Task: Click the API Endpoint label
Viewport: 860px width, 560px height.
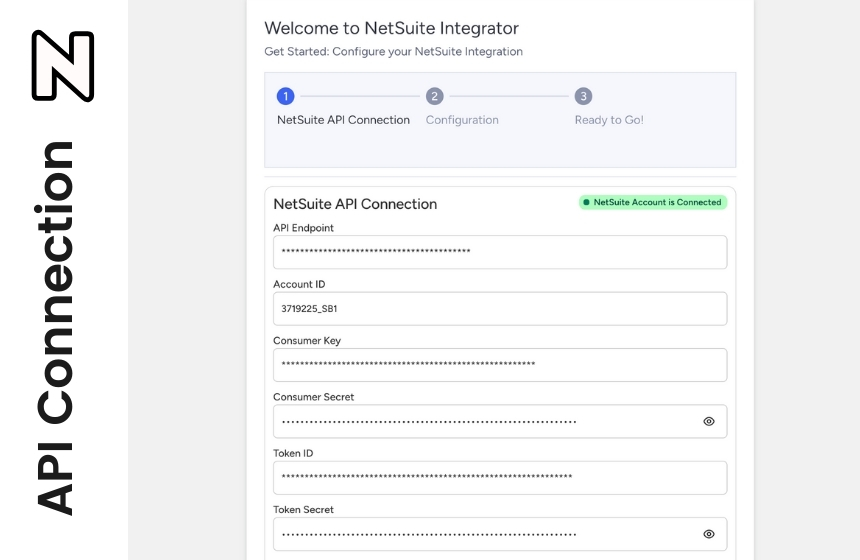Action: pyautogui.click(x=303, y=228)
